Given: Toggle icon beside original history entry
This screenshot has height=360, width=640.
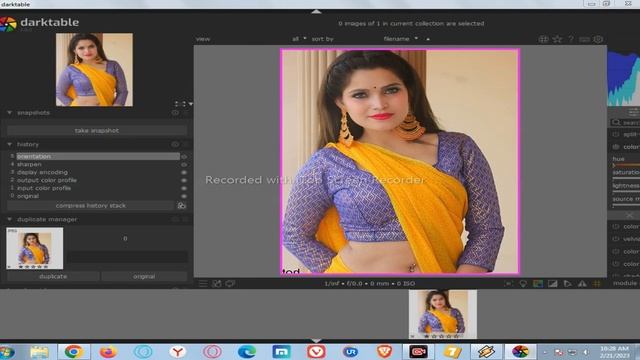Looking at the screenshot, I should (184, 196).
